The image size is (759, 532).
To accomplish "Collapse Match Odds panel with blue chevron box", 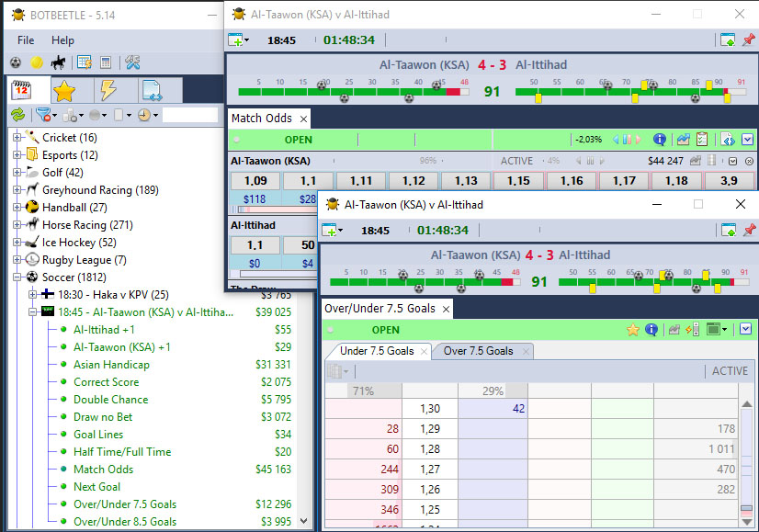I will [x=747, y=140].
